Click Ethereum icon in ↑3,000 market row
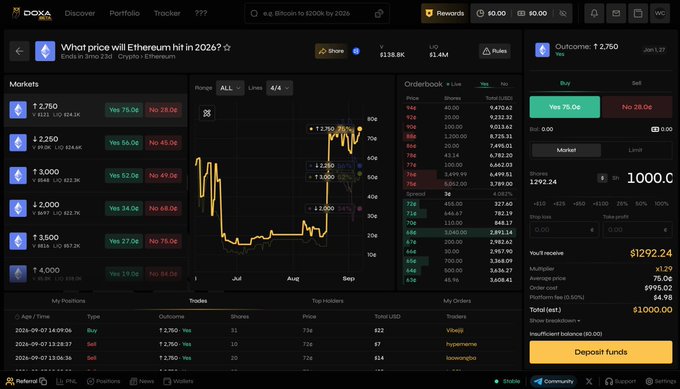The height and width of the screenshot is (389, 680). 18,176
